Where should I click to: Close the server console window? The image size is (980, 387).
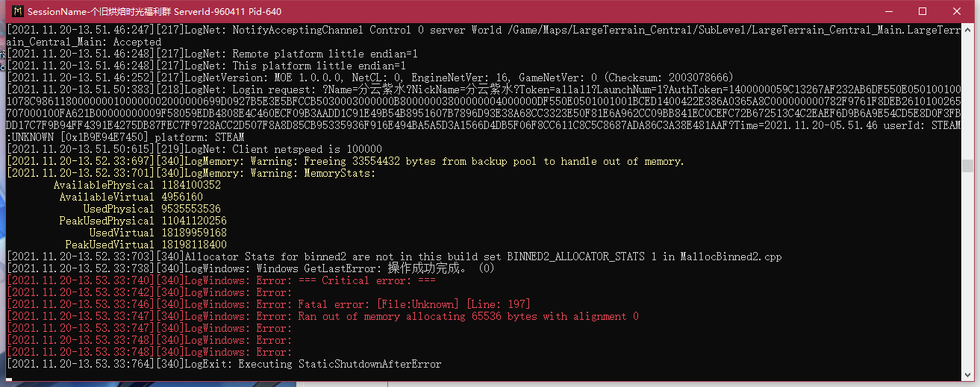point(958,11)
